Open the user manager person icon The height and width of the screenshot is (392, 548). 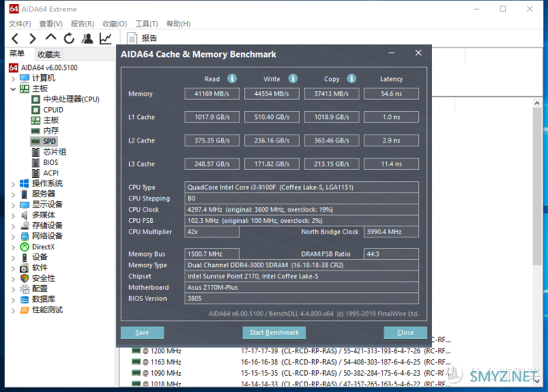tap(87, 39)
